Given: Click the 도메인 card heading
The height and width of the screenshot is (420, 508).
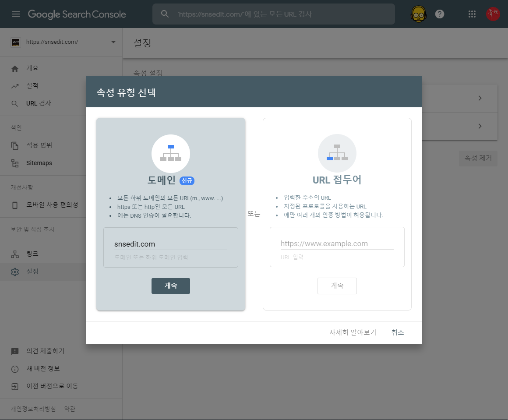Looking at the screenshot, I should click(161, 180).
